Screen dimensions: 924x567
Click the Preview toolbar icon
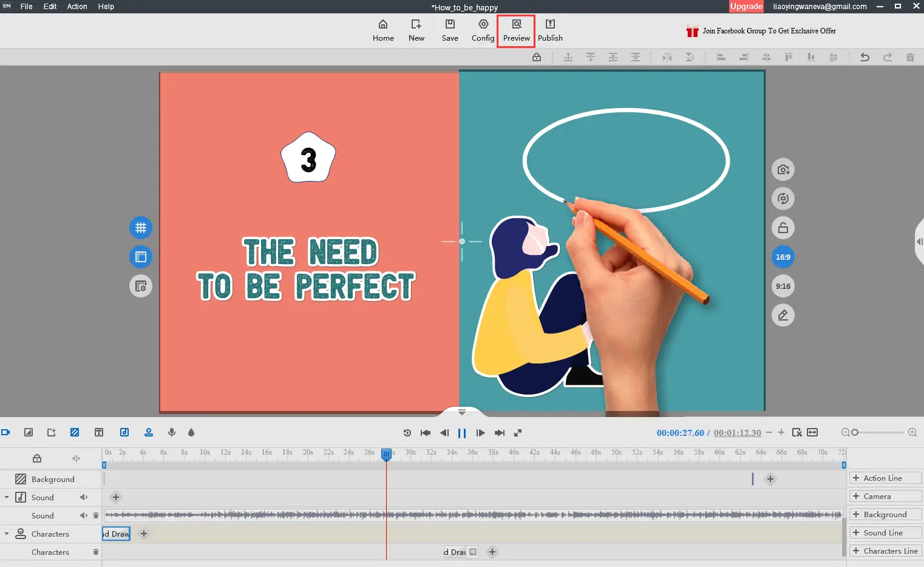pyautogui.click(x=516, y=30)
